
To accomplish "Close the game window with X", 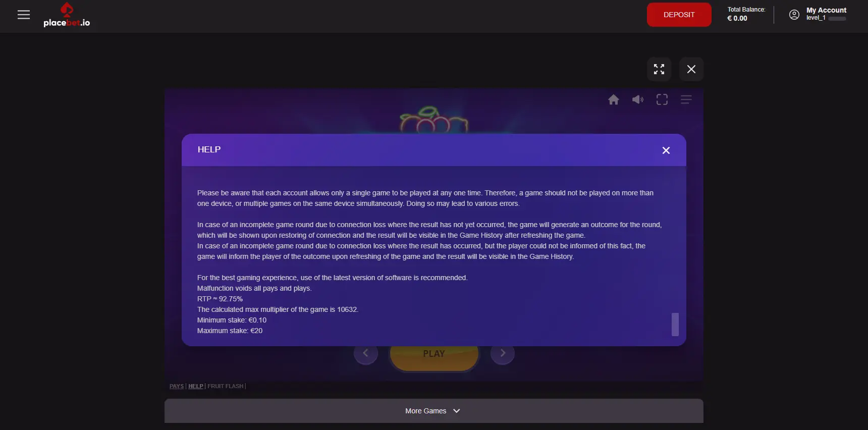I will [x=691, y=69].
